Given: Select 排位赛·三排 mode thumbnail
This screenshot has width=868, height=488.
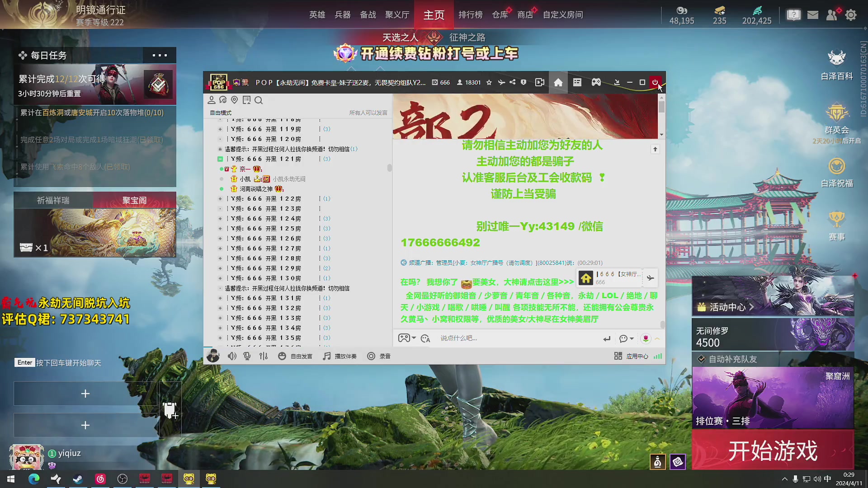Looking at the screenshot, I should tap(773, 398).
